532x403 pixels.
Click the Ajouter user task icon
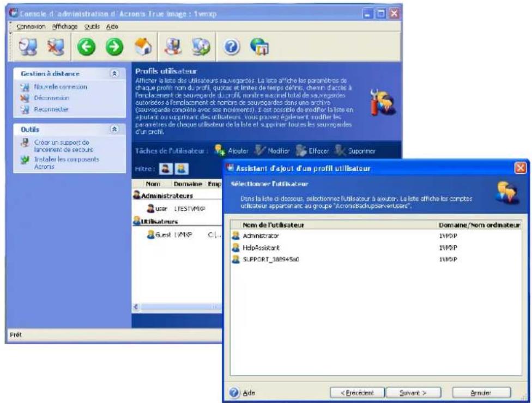220,150
